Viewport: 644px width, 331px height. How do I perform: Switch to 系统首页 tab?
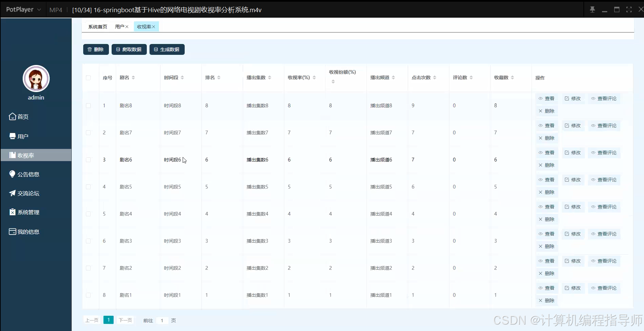click(98, 27)
